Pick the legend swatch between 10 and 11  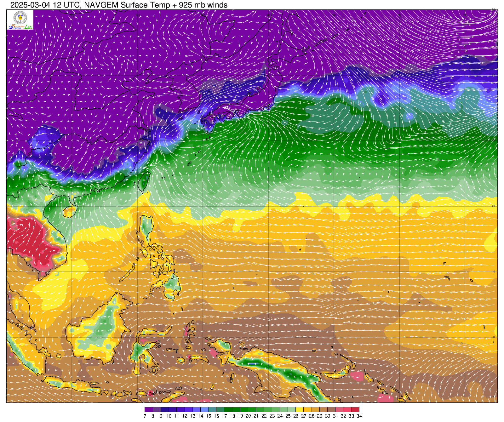[x=172, y=409]
